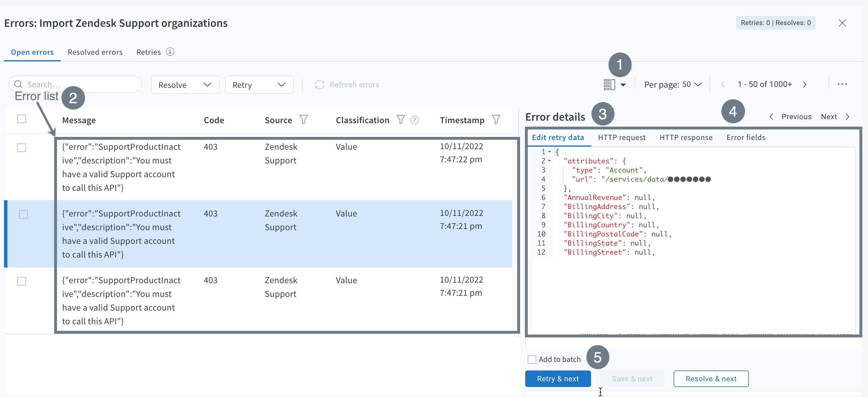This screenshot has height=397, width=868.
Task: Open the Retry dropdown
Action: click(259, 85)
